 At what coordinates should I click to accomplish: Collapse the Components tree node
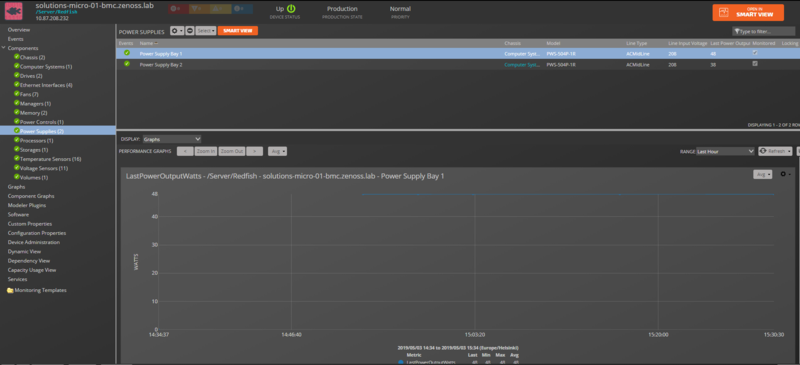[4, 48]
